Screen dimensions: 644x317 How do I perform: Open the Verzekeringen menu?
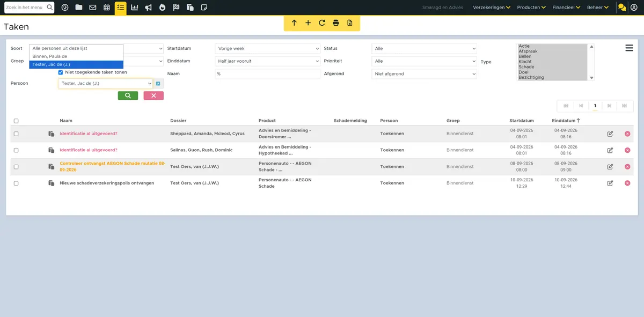click(491, 8)
